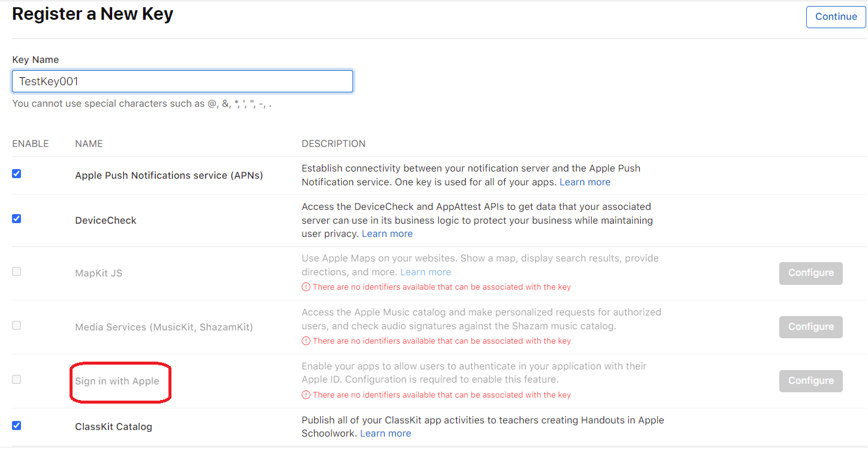The image size is (868, 451).
Task: Uncheck the DeviceCheck checkbox
Action: tap(17, 219)
